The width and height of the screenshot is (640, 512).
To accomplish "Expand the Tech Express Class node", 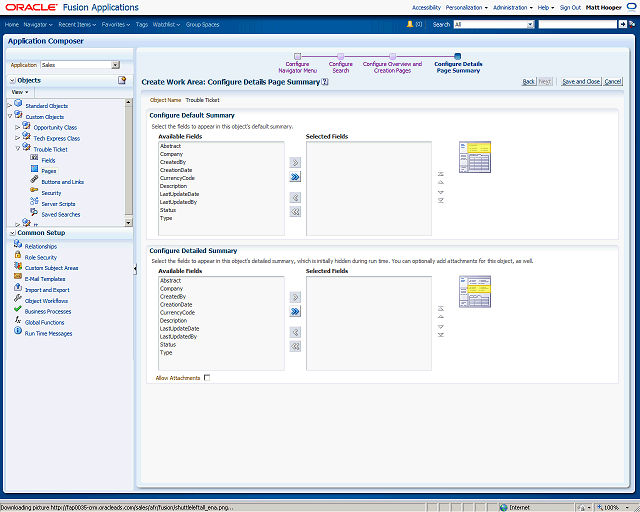I will pos(18,138).
